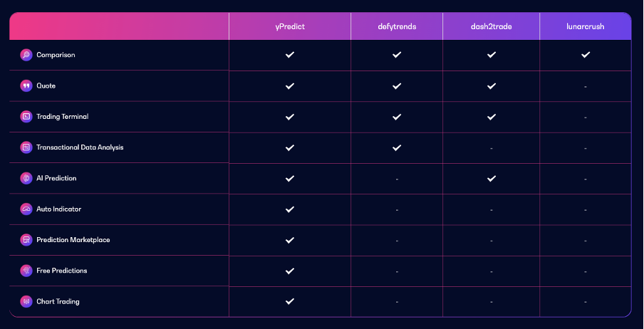Select the dash2trade column header
Image resolution: width=644 pixels, height=329 pixels.
(491, 26)
